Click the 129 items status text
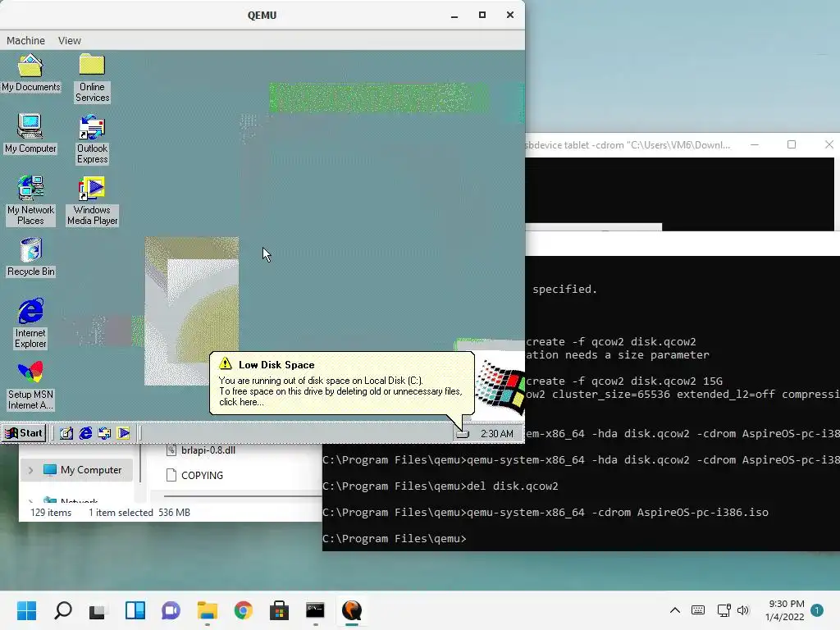840x630 pixels. tap(51, 513)
